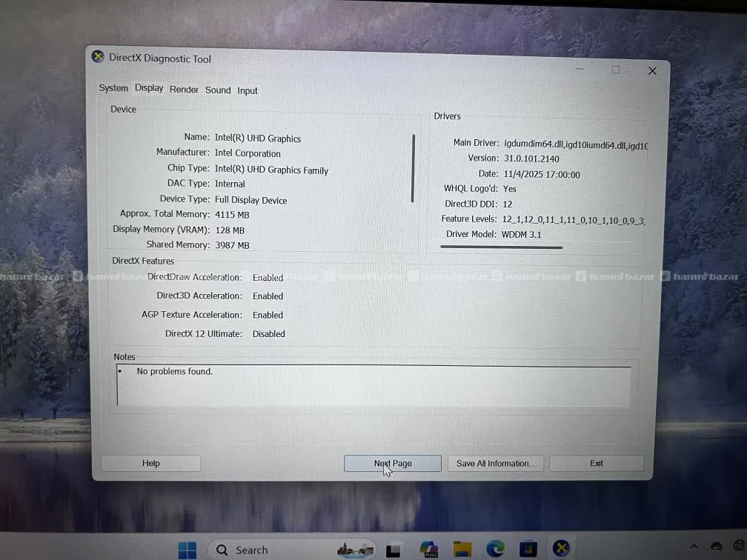The height and width of the screenshot is (560, 747).
Task: Open File Explorer from the taskbar
Action: tap(462, 549)
